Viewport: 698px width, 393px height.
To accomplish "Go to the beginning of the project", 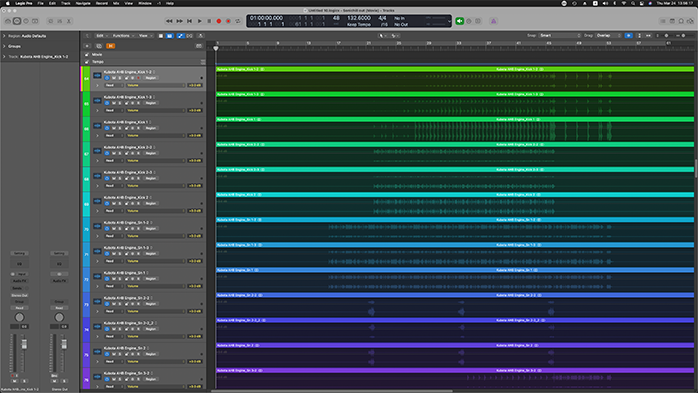I will pos(190,21).
